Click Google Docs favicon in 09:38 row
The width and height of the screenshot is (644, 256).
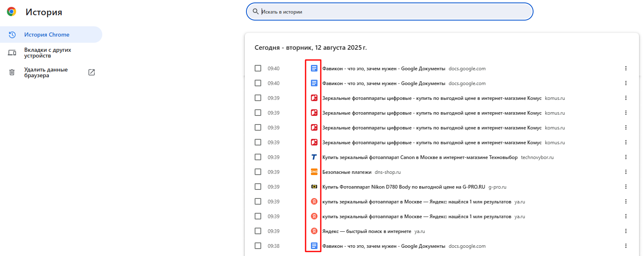[x=314, y=246]
